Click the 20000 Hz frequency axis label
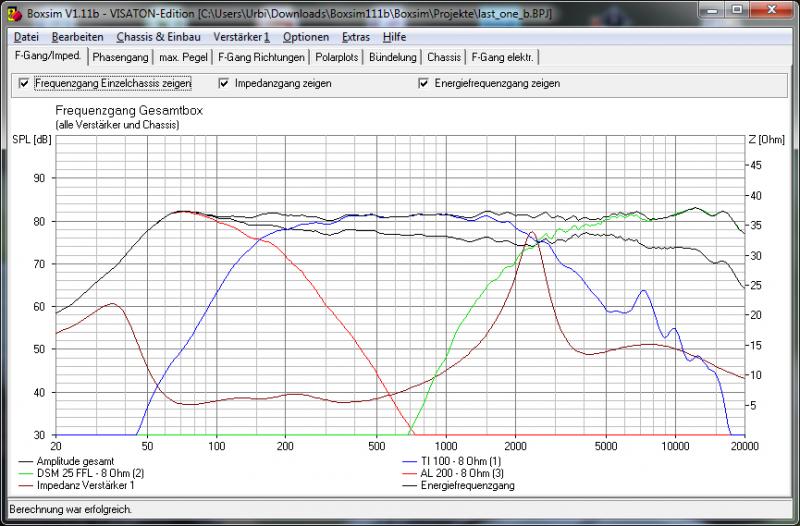The image size is (800, 526). [745, 446]
